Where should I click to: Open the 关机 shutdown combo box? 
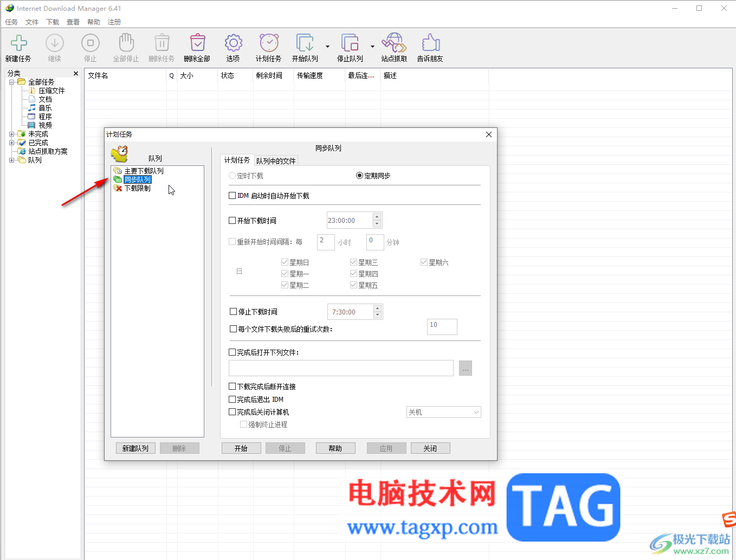click(443, 413)
